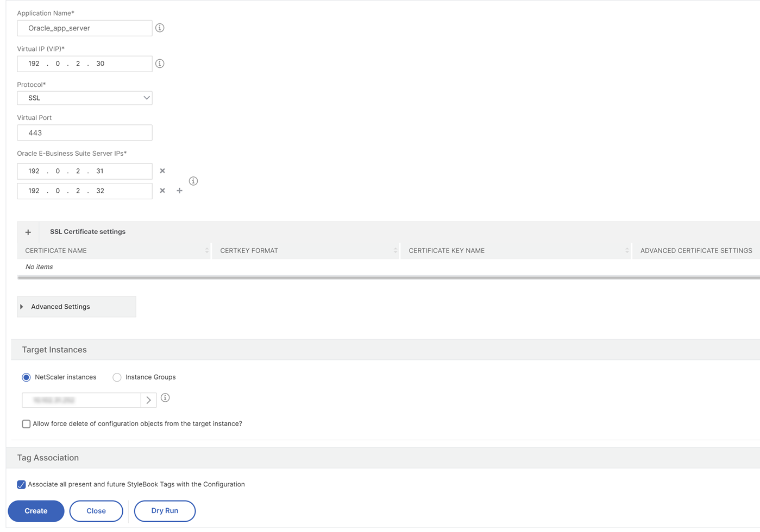Click info icon for Server IPs
Screen dimensions: 760x532
[193, 181]
